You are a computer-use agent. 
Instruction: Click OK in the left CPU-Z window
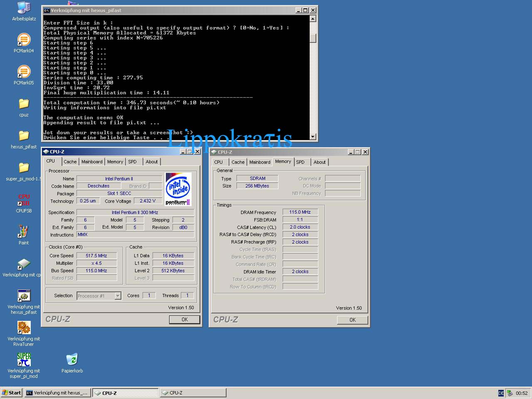coord(185,320)
